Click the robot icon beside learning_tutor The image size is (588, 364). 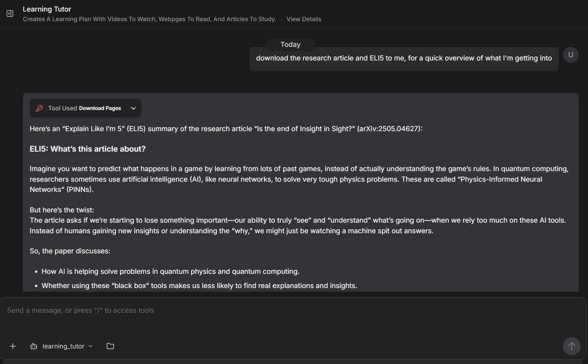coord(33,346)
